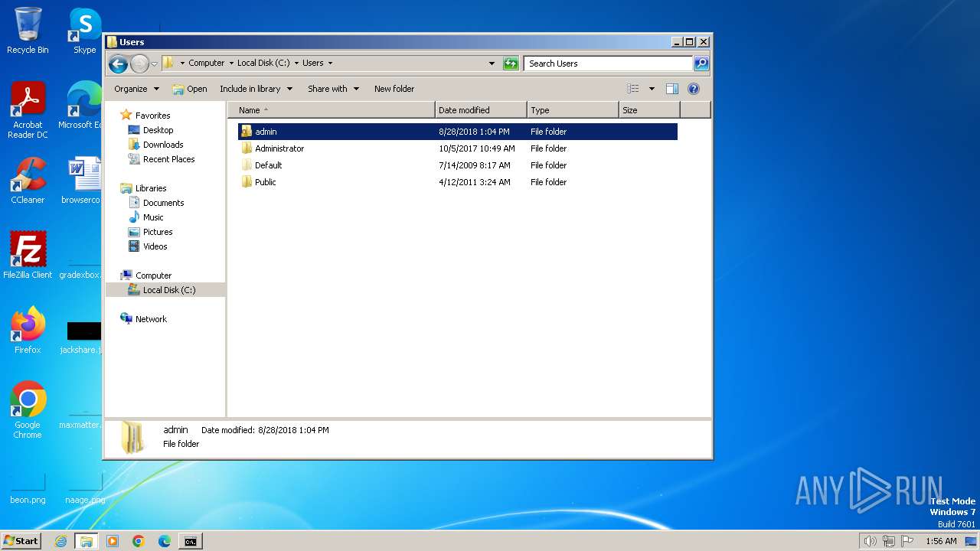Open the Firefox desktop shortcut
The image size is (980, 551).
point(28,331)
